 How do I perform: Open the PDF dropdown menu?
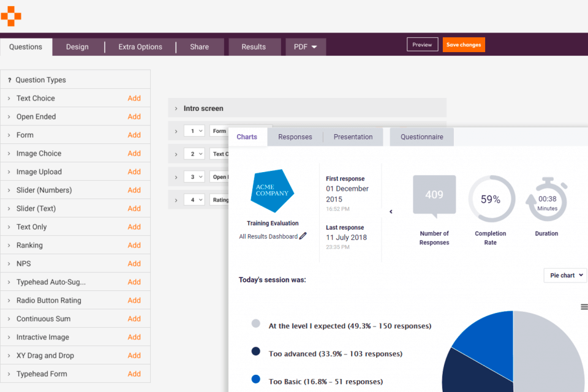coord(305,47)
